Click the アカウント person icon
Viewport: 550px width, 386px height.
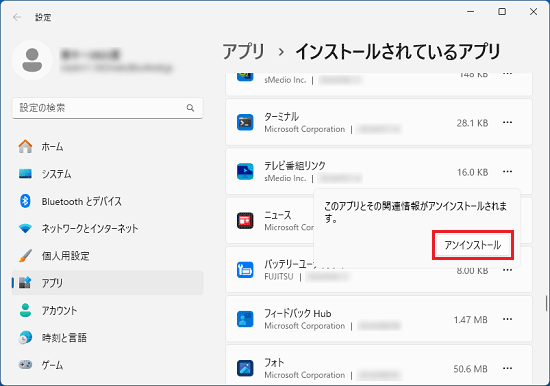click(25, 310)
